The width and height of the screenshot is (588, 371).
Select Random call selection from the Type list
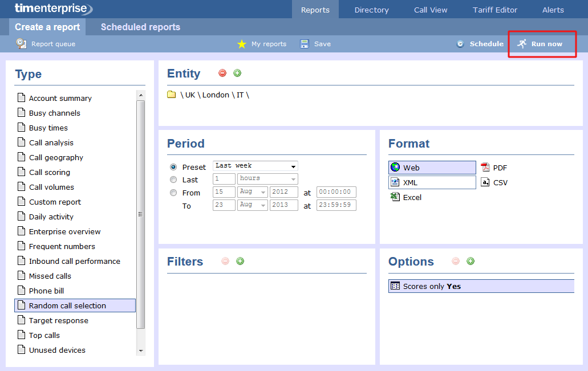point(66,305)
